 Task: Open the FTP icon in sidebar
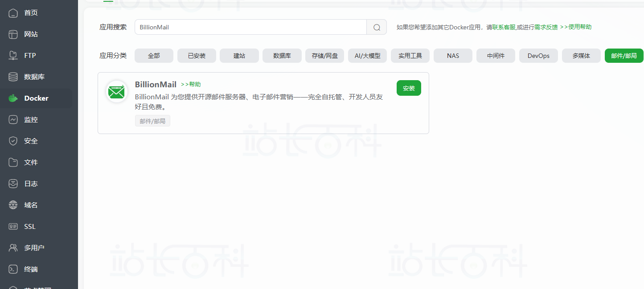click(13, 55)
